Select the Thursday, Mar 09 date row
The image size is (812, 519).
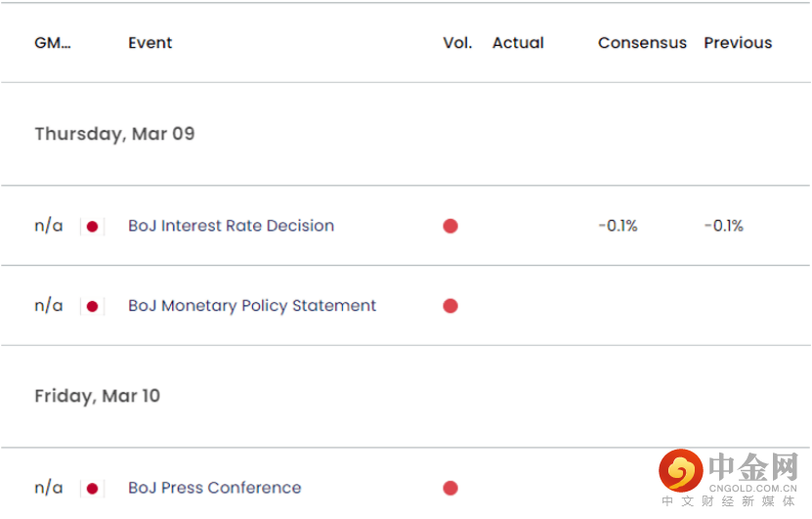tap(406, 134)
